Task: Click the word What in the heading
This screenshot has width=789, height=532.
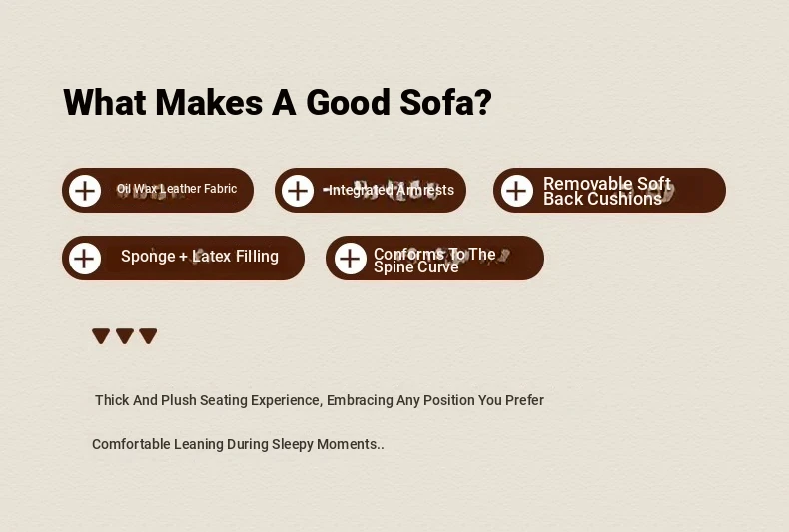Action: [105, 102]
